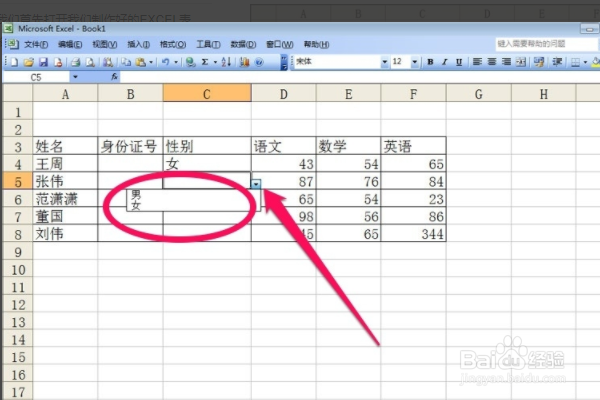Select the 身份证号 header cell
Screen dimensions: 600x400
point(130,146)
